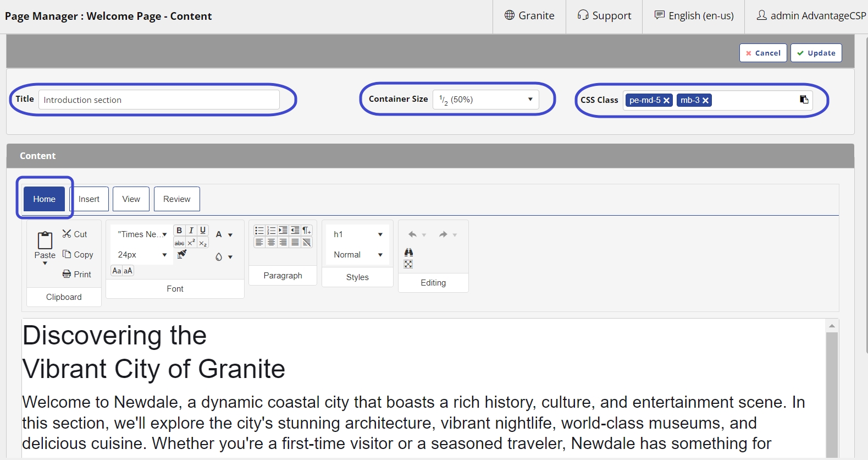Switch to the Home tab
This screenshot has width=868, height=460.
click(44, 199)
